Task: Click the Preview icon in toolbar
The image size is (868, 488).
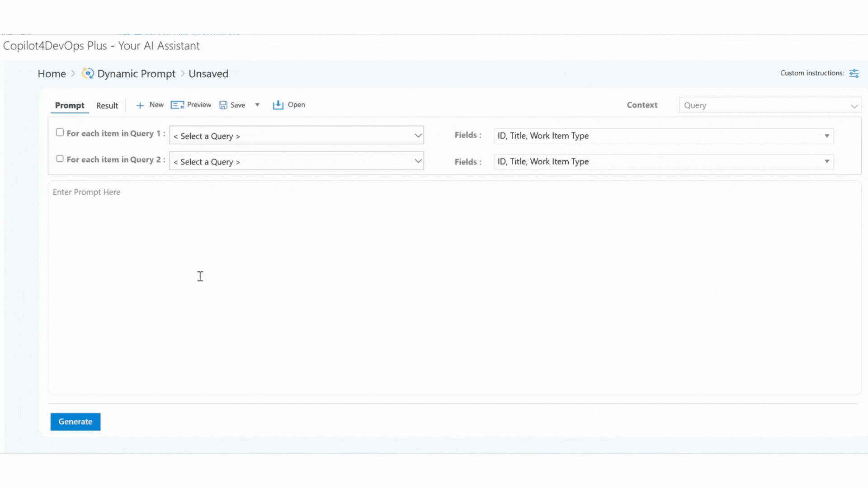Action: 177,105
